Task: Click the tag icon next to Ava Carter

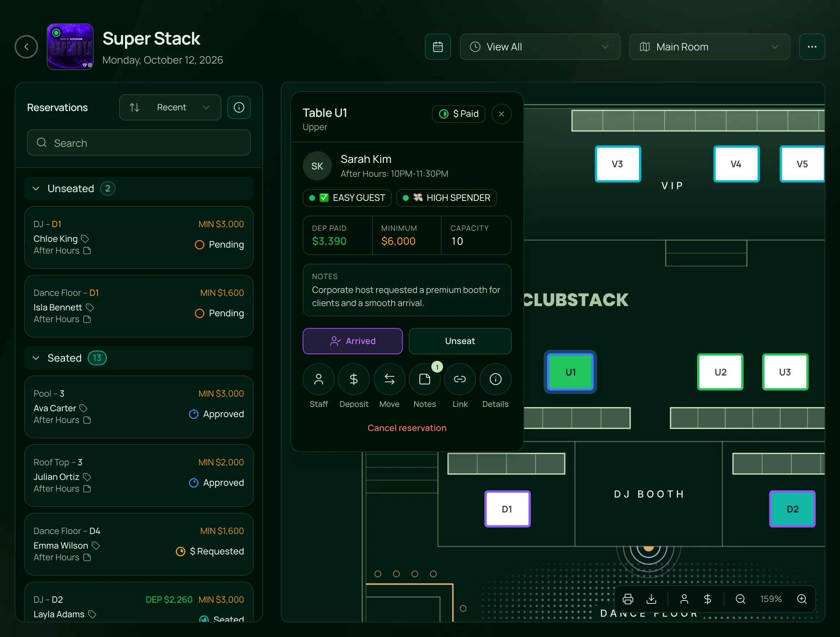Action: pyautogui.click(x=84, y=409)
